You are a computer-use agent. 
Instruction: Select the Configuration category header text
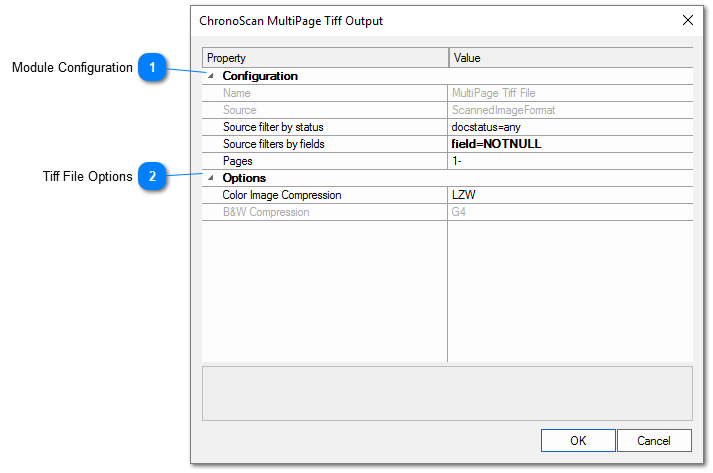tap(260, 76)
